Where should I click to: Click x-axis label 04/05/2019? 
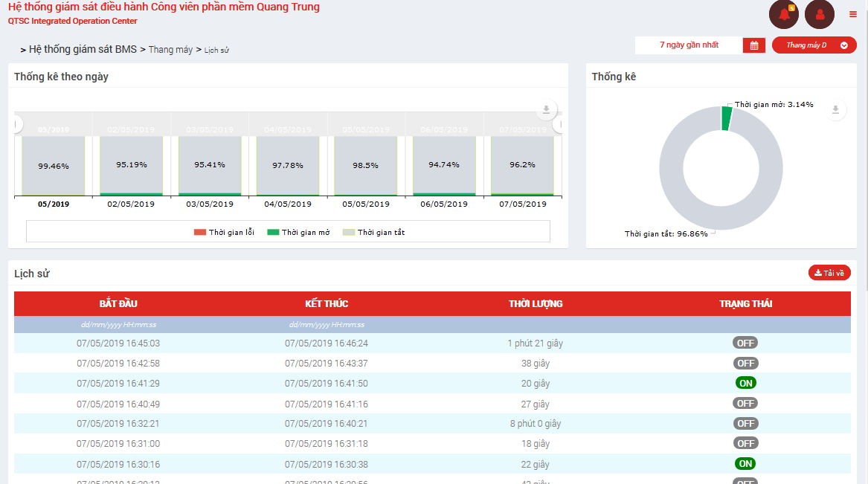click(x=288, y=204)
